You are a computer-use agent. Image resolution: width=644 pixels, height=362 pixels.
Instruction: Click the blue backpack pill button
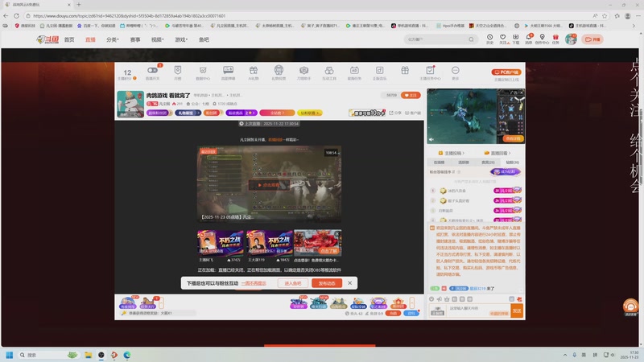tap(411, 313)
